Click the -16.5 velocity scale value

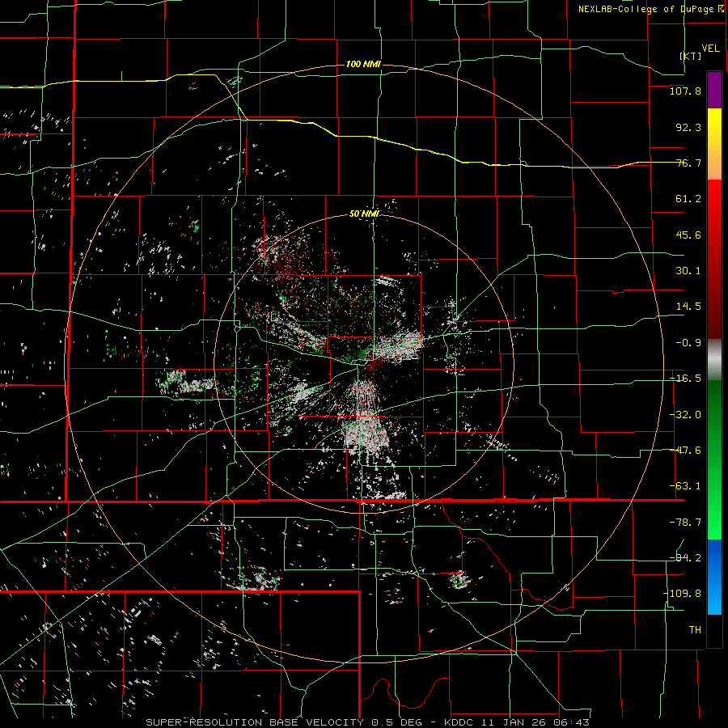(685, 379)
